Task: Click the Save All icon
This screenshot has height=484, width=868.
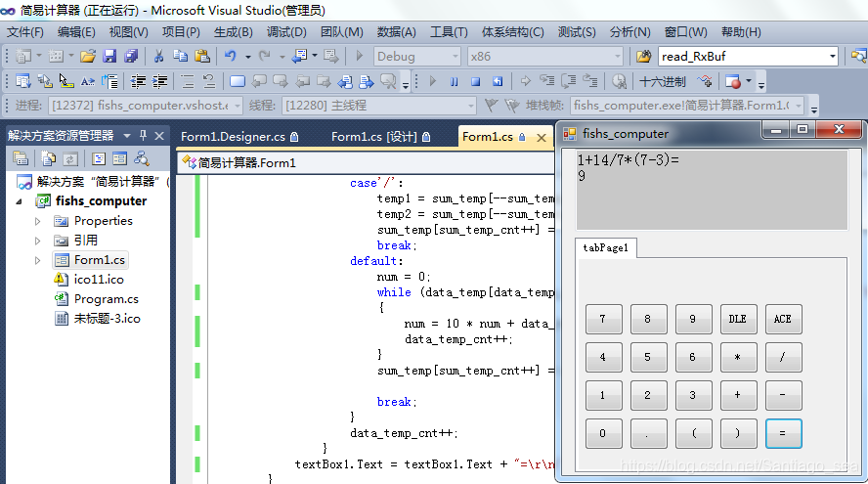Action: pos(131,56)
